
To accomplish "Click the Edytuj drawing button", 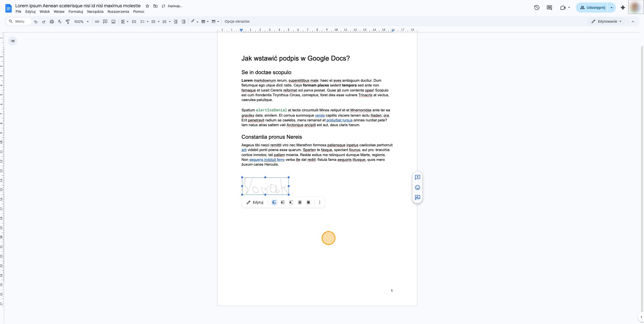I will tap(255, 202).
